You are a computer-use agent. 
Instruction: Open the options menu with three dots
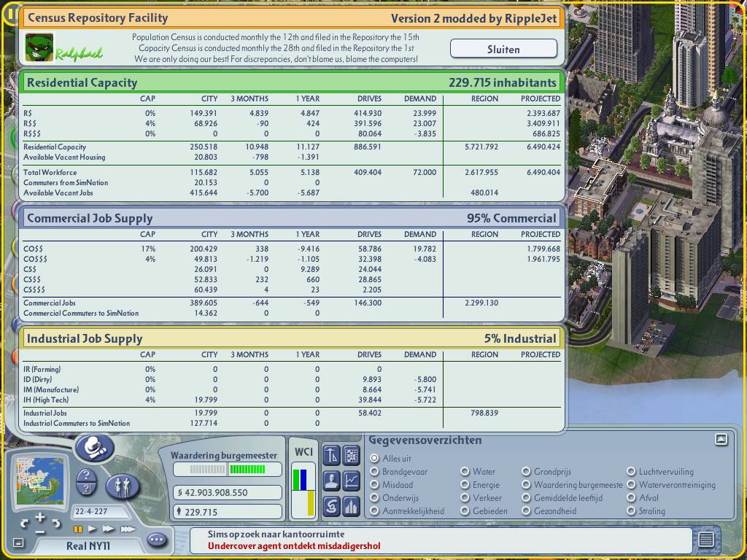coord(157,540)
